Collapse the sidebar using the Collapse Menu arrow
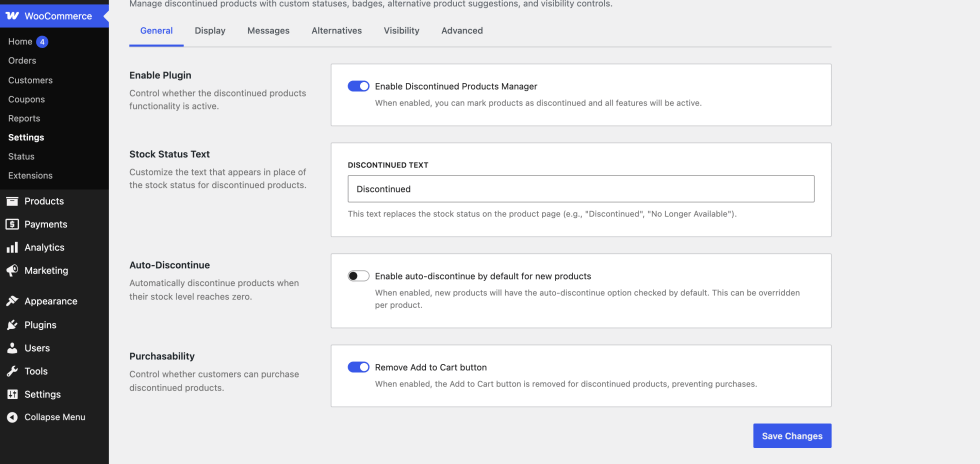This screenshot has width=980, height=464. (x=12, y=417)
